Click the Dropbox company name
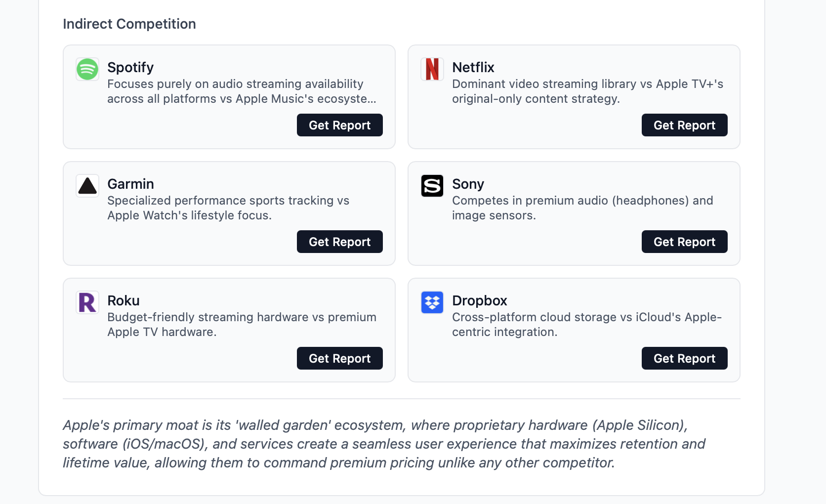Viewport: 826px width, 504px height. tap(479, 300)
